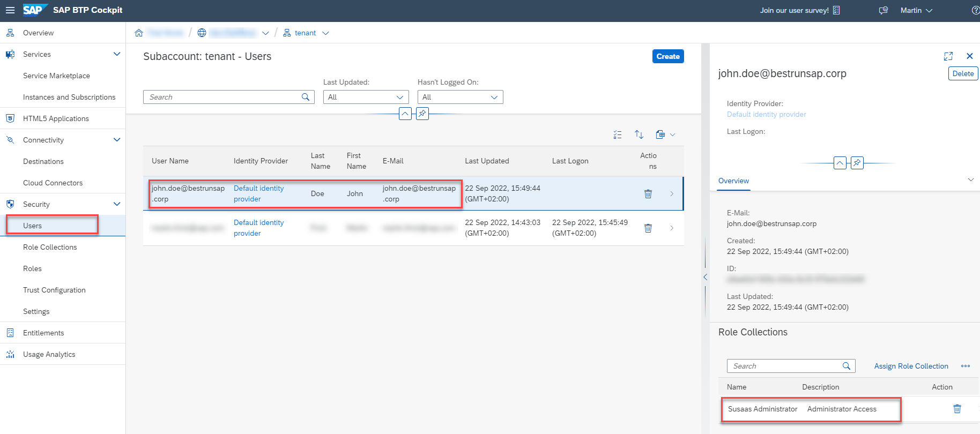Click the Last Updated column header

[487, 161]
